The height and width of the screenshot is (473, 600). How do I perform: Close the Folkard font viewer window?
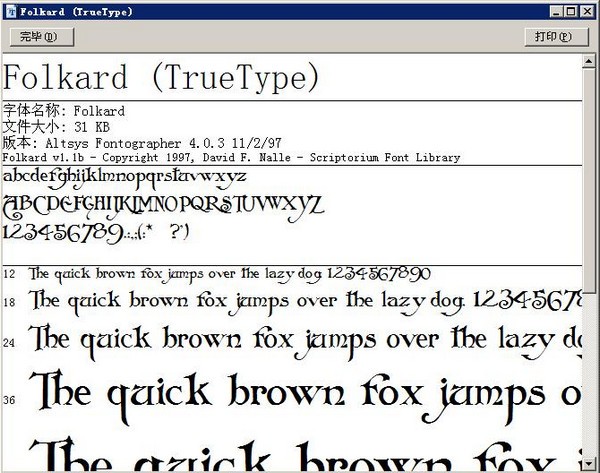587,12
